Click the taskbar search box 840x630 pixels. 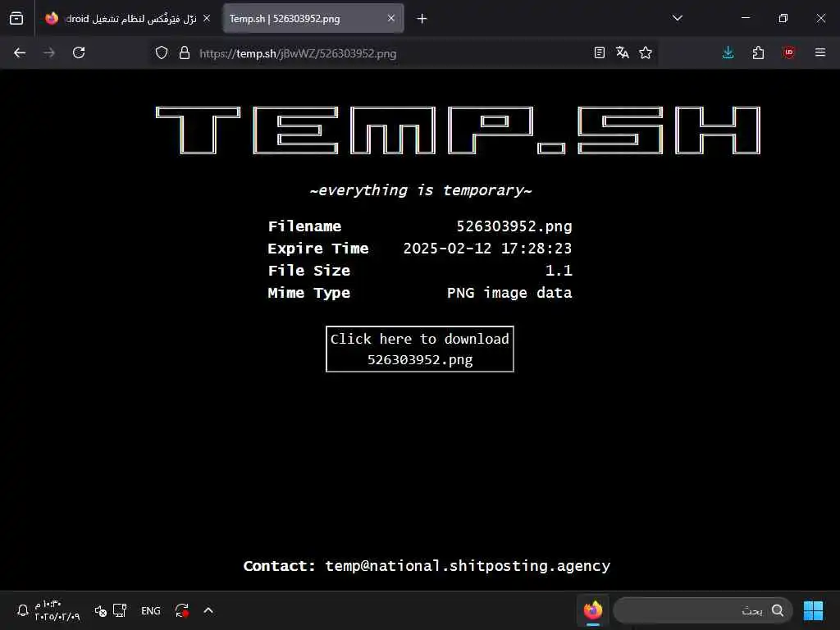pos(703,610)
